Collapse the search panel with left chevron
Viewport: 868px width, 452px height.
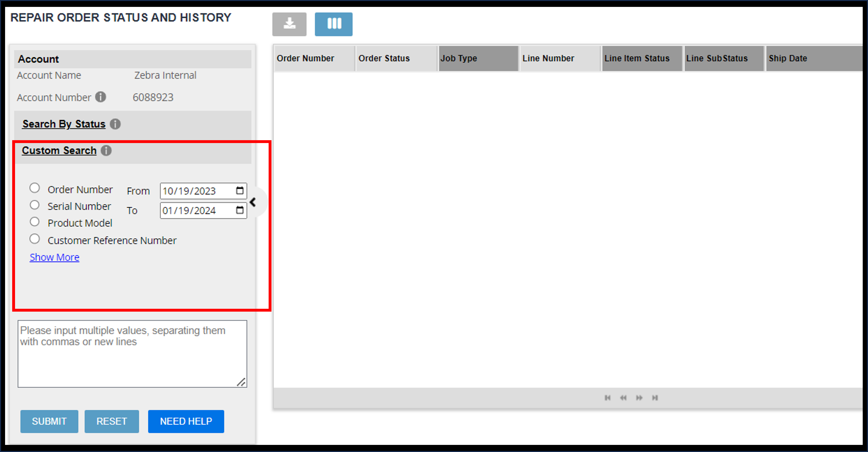pos(253,202)
